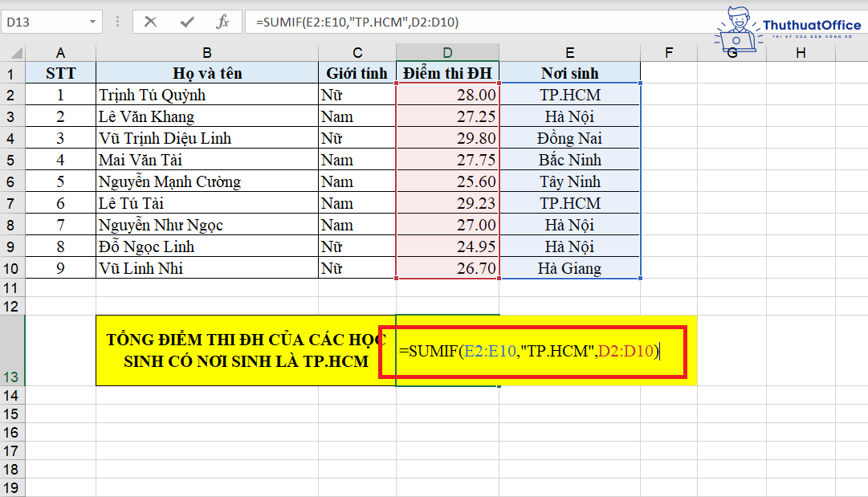Screen dimensions: 868x497
Task: Select the cell containing Lê Văn Khang
Action: 206,116
